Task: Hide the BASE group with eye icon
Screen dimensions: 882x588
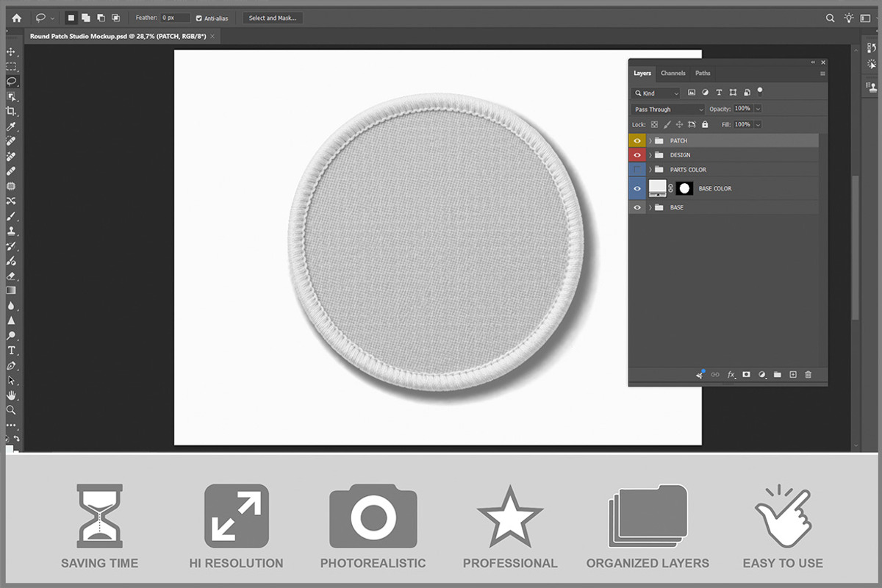Action: [x=637, y=207]
